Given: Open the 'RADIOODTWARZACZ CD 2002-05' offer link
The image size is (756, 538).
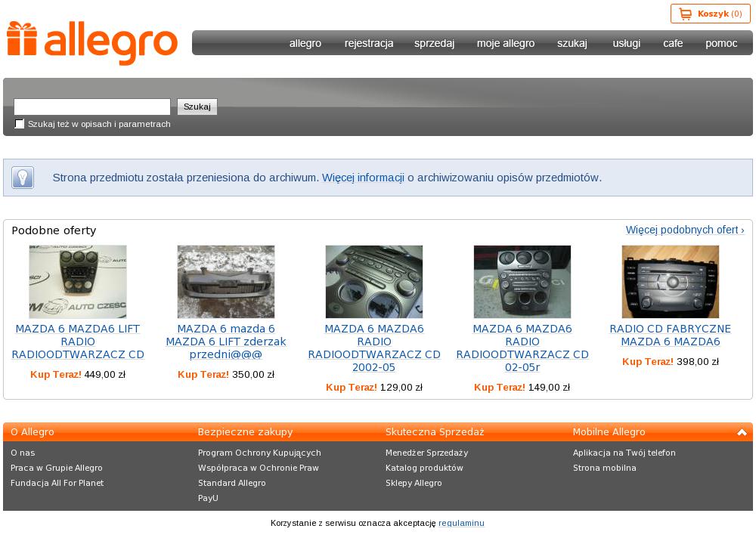Looking at the screenshot, I should pyautogui.click(x=374, y=348).
